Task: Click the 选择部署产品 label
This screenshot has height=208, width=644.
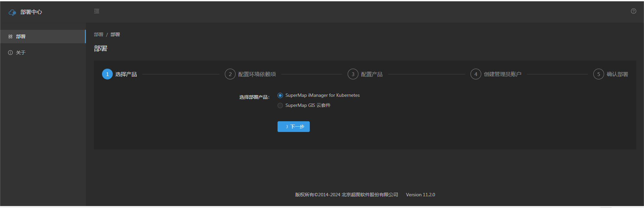Action: coord(254,97)
